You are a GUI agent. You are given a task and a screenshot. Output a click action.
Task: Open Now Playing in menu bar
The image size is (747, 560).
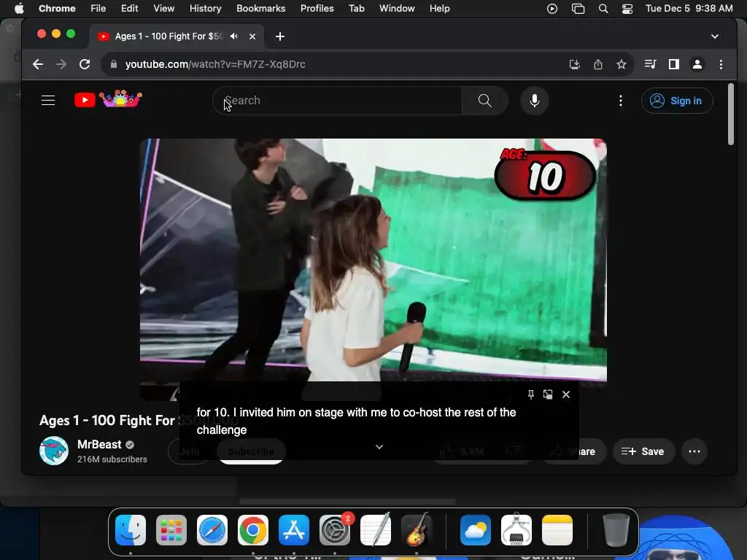point(552,9)
